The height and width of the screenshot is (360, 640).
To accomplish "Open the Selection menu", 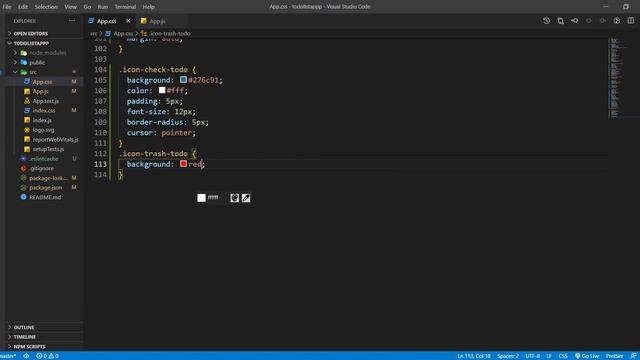I will point(46,7).
